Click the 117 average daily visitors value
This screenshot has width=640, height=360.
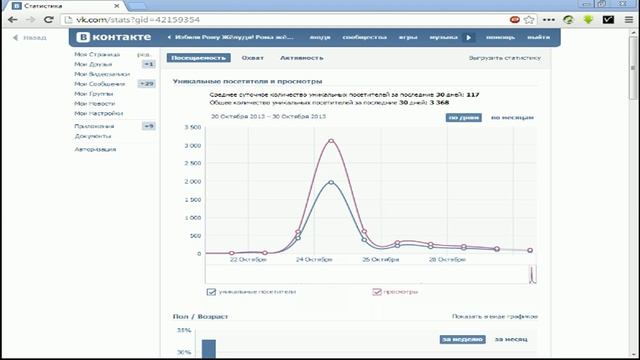[x=473, y=95]
